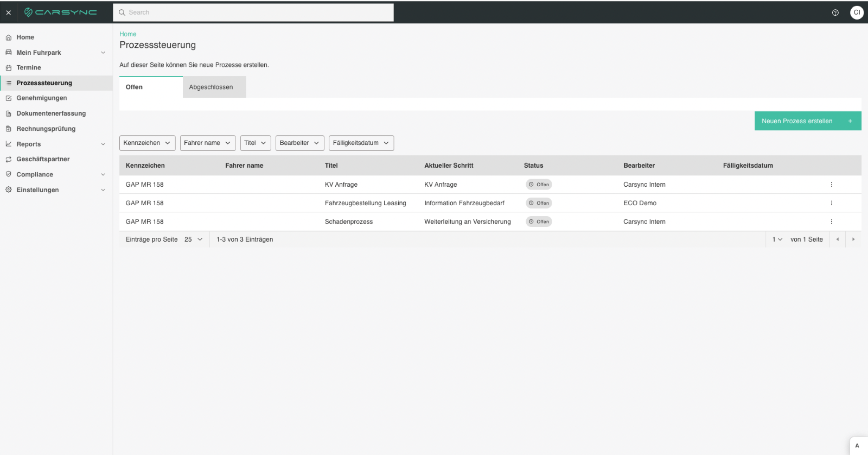Change entries per page from 25
868x455 pixels.
point(194,239)
